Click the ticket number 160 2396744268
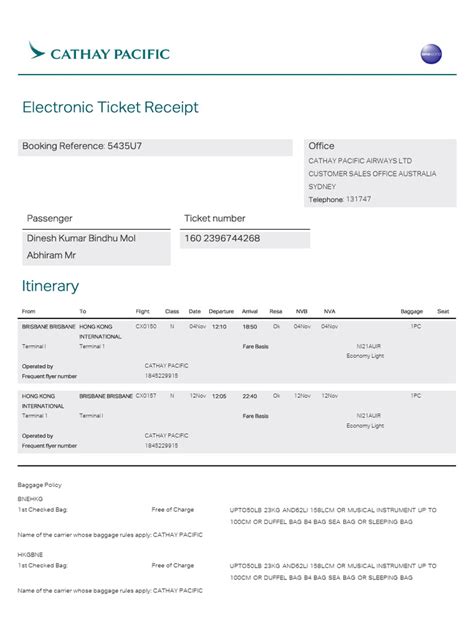 tap(222, 239)
